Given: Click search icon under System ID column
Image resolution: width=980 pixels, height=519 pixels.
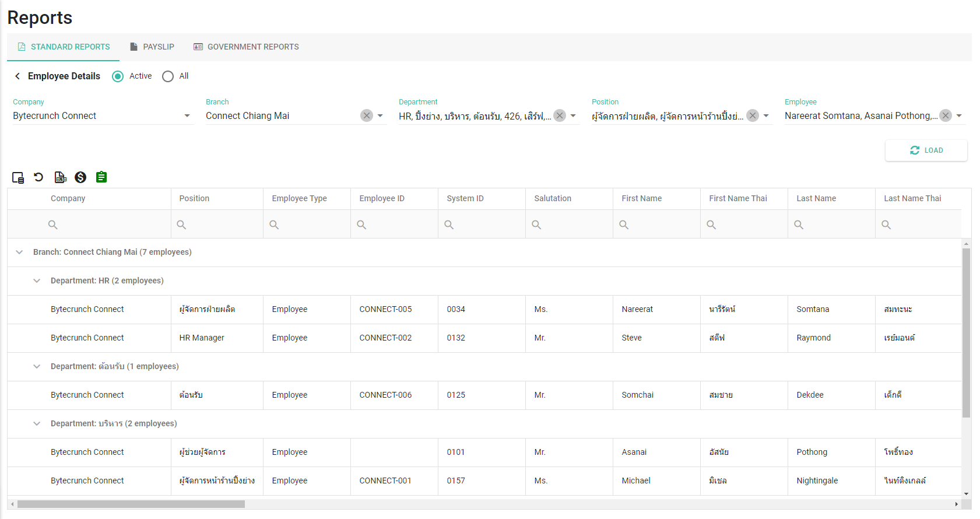Looking at the screenshot, I should [x=449, y=225].
